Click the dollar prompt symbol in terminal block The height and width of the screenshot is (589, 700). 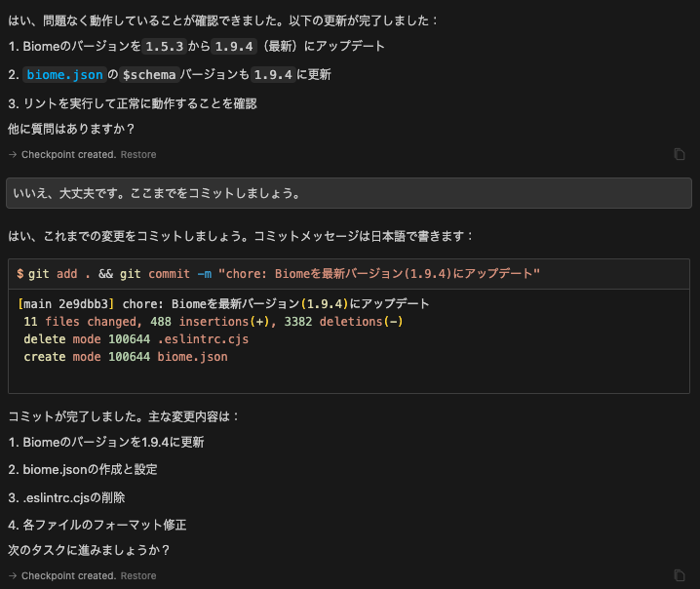coord(20,274)
